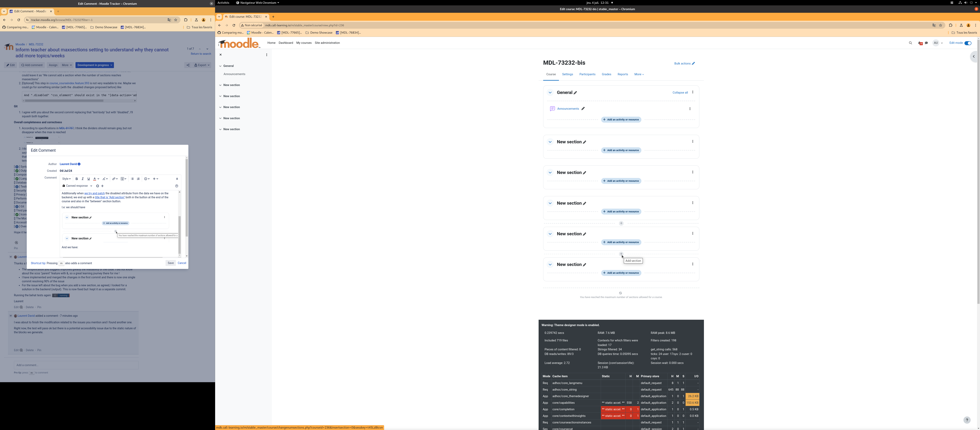Toggle bold in the Edit Comment toolbar

pyautogui.click(x=76, y=179)
